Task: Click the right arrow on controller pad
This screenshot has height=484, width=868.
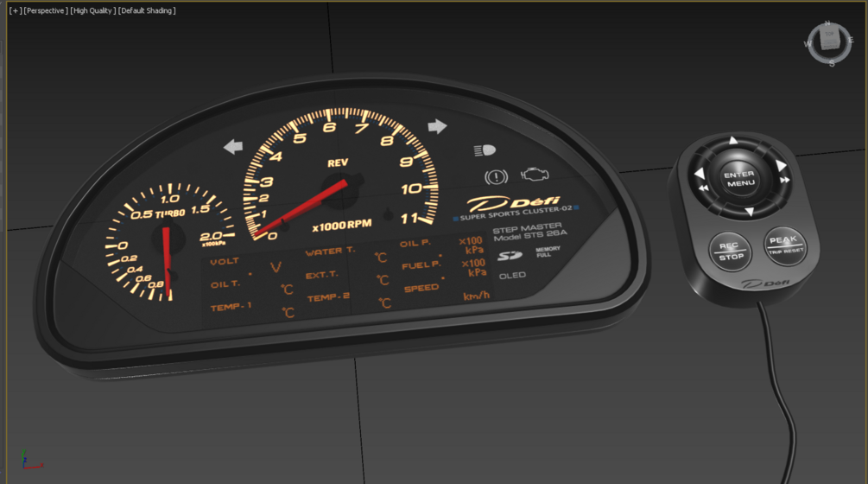Action: (781, 166)
